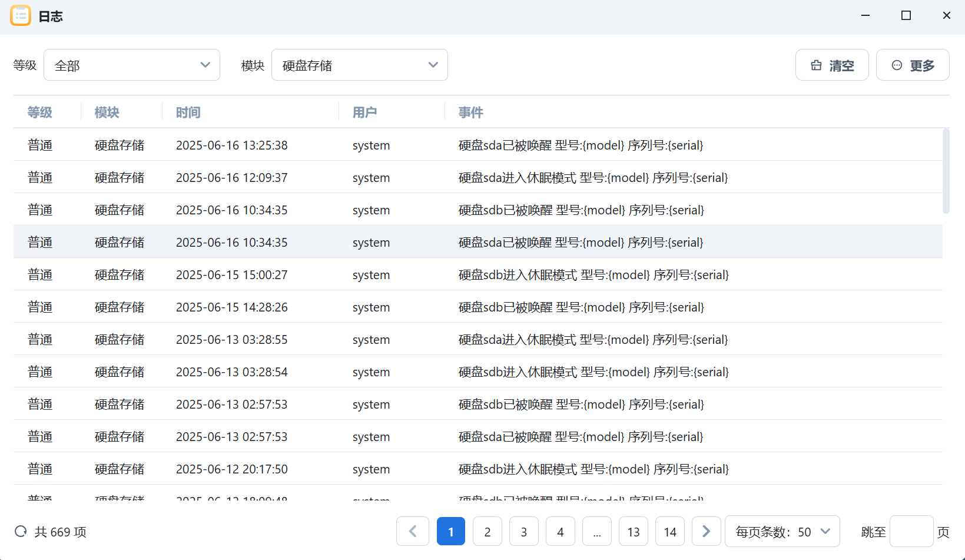Image resolution: width=965 pixels, height=560 pixels.
Task: Click the 跳至 page number input field
Action: [911, 532]
